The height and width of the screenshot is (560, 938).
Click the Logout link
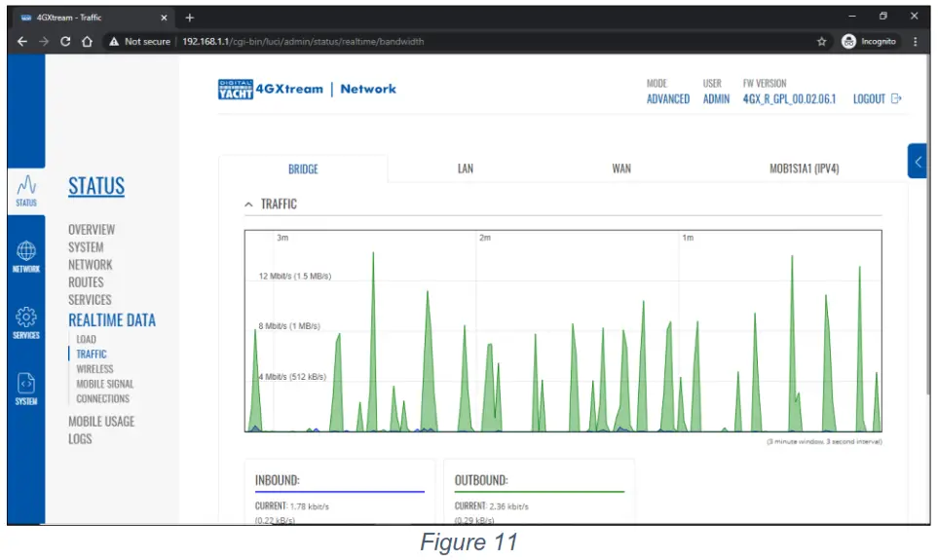(x=877, y=98)
